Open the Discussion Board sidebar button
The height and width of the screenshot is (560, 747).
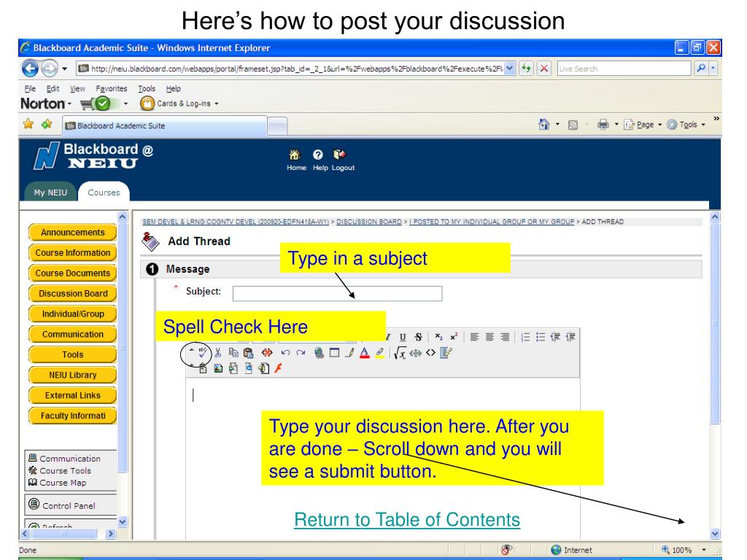click(72, 294)
